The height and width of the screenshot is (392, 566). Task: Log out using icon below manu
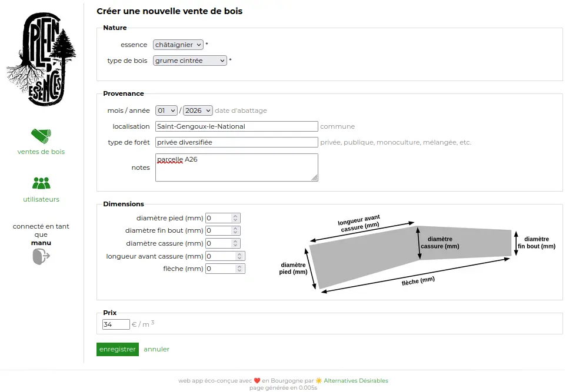41,257
